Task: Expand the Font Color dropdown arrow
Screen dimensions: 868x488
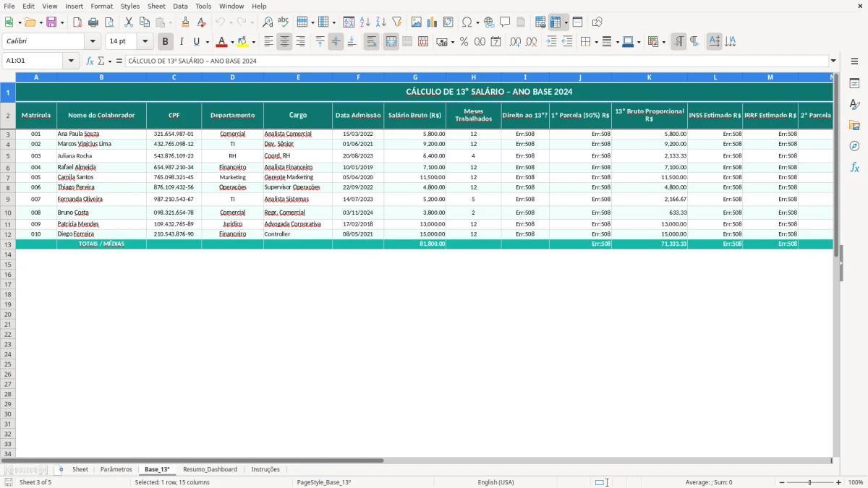Action: (x=232, y=42)
